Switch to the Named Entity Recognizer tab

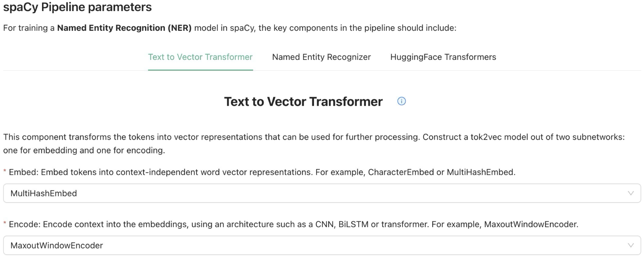(321, 57)
